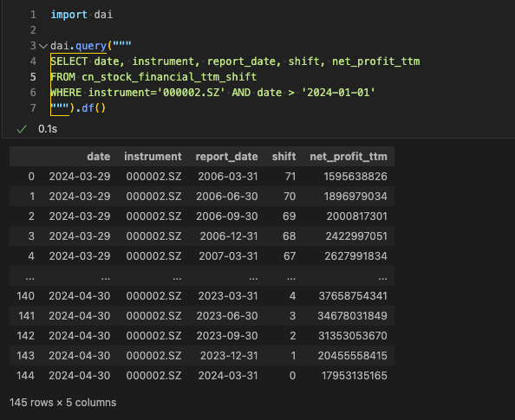This screenshot has height=420, width=515.
Task: Click line number 7 in the gutter
Action: (33, 108)
